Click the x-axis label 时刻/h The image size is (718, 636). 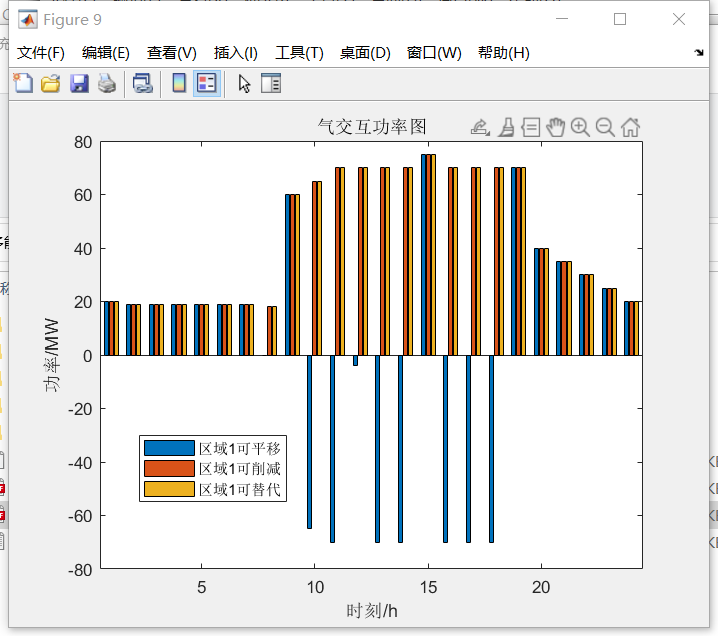372,611
